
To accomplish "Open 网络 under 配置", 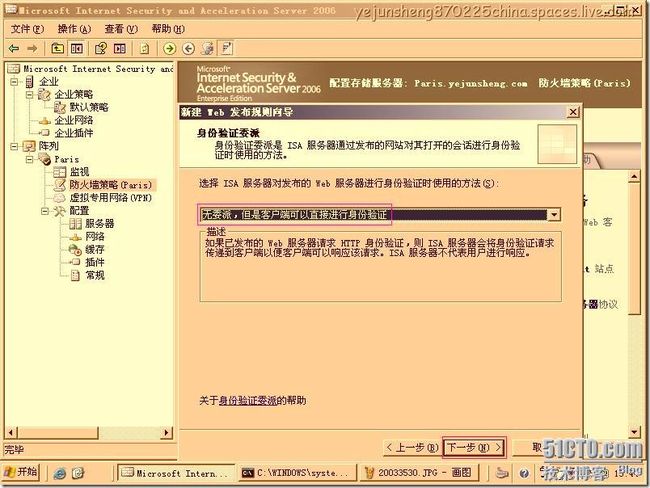I will pyautogui.click(x=95, y=237).
